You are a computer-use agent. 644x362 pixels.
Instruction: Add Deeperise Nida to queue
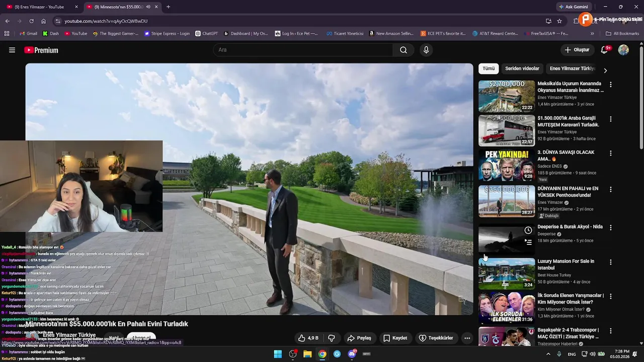pyautogui.click(x=528, y=242)
